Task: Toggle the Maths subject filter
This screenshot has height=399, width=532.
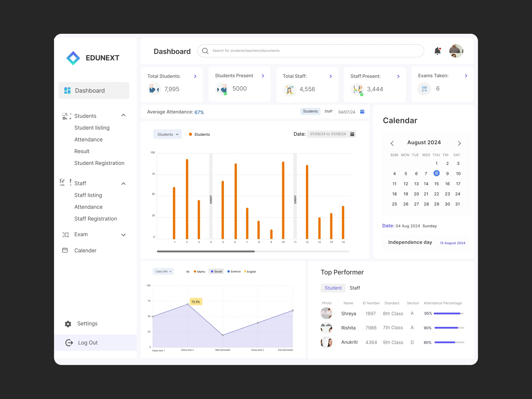Action: click(199, 271)
